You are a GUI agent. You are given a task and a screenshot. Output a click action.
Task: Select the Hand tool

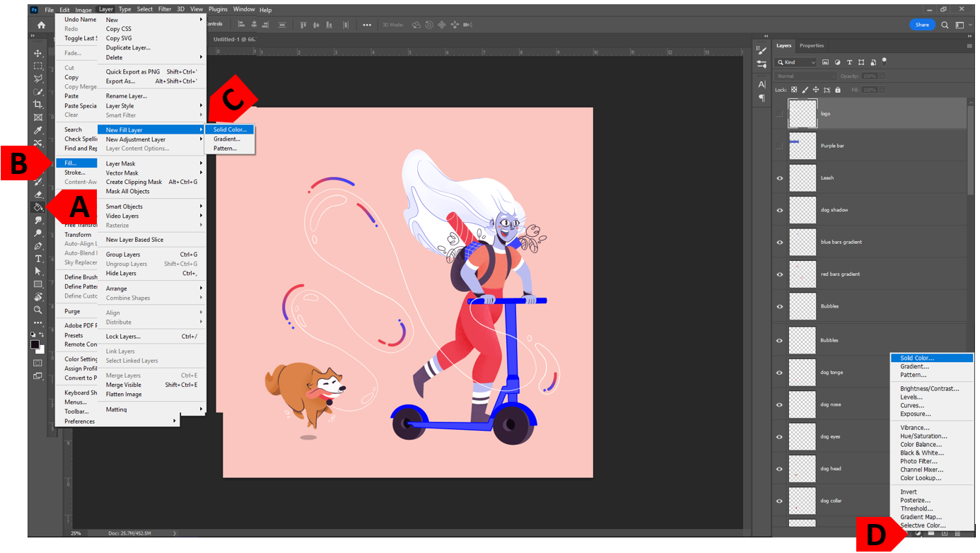pyautogui.click(x=38, y=297)
